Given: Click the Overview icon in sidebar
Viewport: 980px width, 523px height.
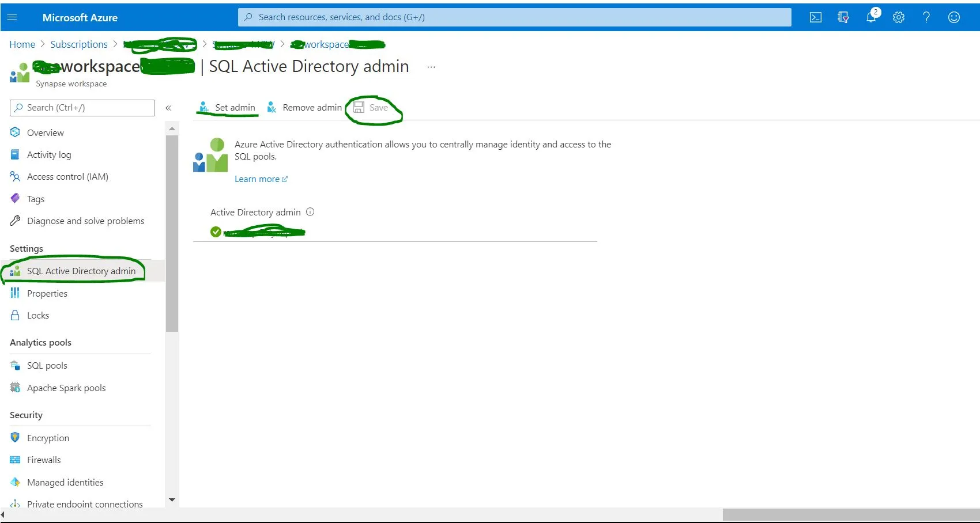Looking at the screenshot, I should (15, 132).
